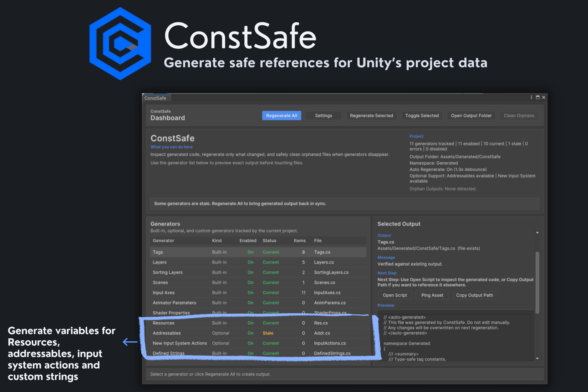588x392 pixels.
Task: Select the Resources generator row
Action: pos(258,323)
